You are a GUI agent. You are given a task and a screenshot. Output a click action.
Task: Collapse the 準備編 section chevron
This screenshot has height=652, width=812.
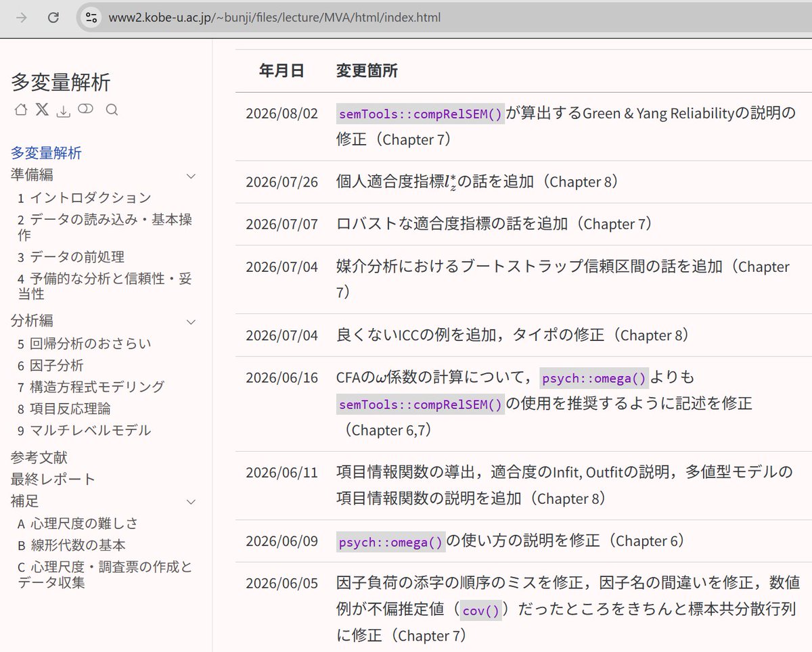[x=191, y=176]
